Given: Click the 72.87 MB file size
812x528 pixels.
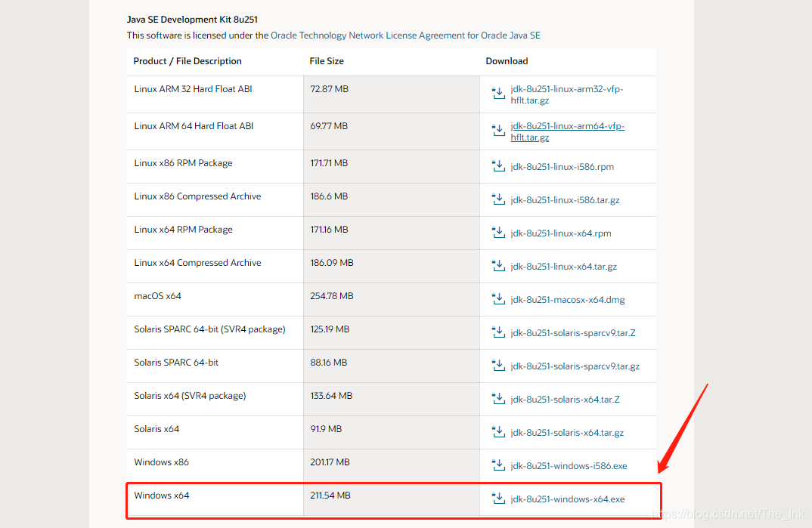Looking at the screenshot, I should point(330,89).
